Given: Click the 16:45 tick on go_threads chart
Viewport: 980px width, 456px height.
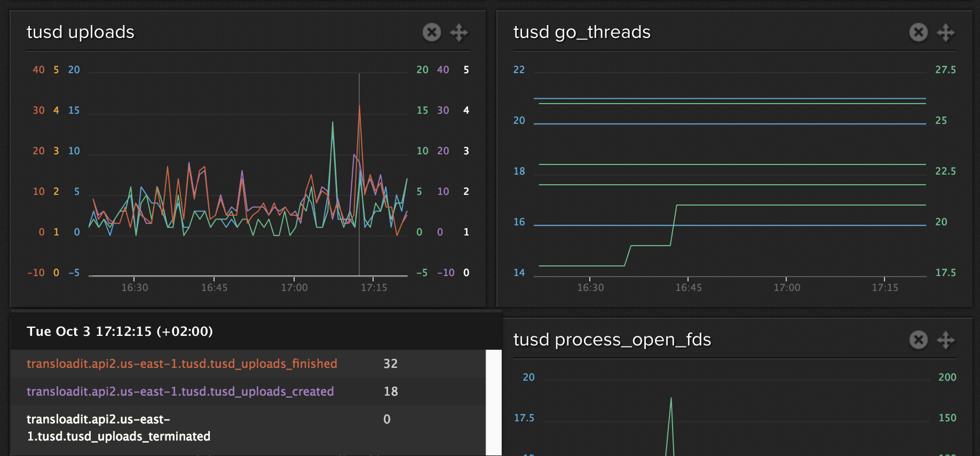Looking at the screenshot, I should [x=689, y=288].
